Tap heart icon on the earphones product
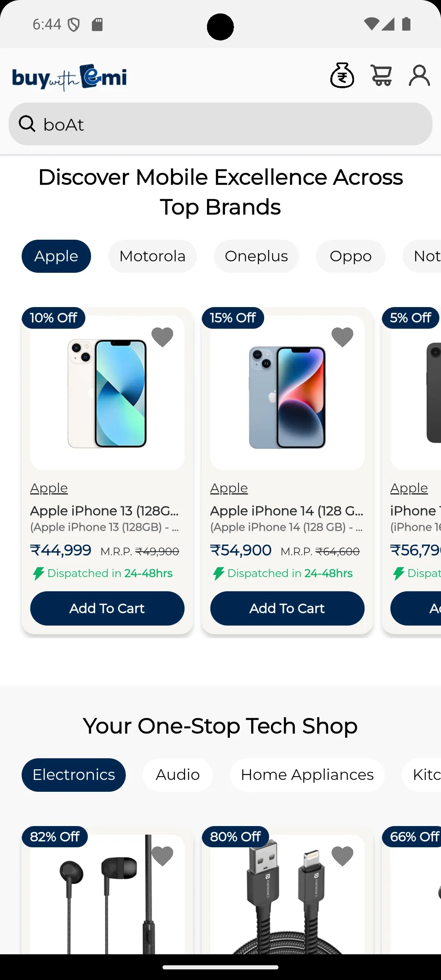Screen dimensions: 441x980 click(162, 856)
